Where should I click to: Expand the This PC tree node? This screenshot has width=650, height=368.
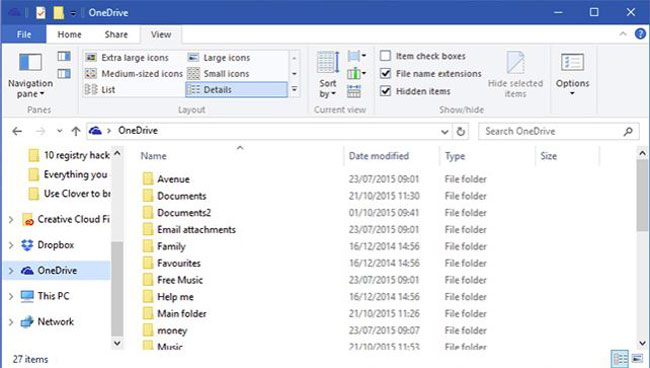click(11, 296)
